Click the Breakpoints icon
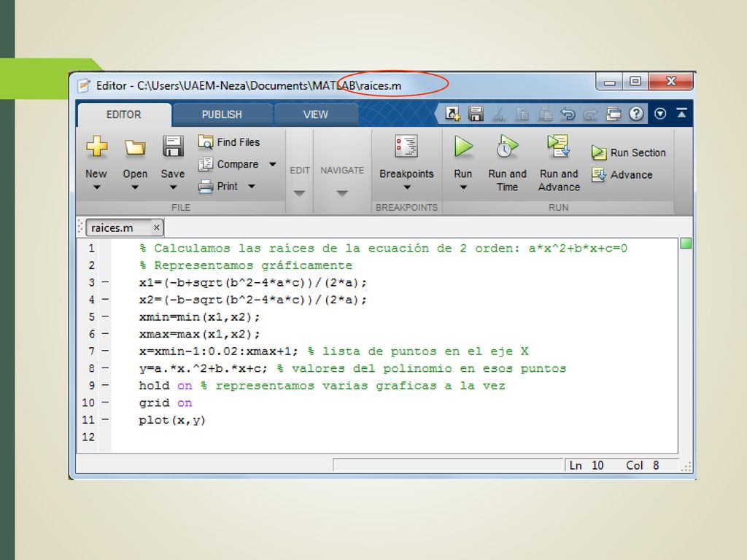 point(406,146)
